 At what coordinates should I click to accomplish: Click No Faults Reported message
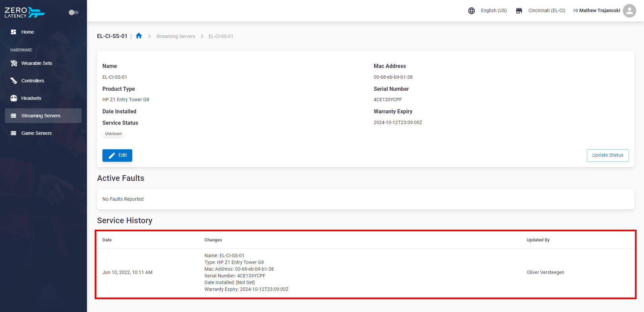(x=123, y=199)
